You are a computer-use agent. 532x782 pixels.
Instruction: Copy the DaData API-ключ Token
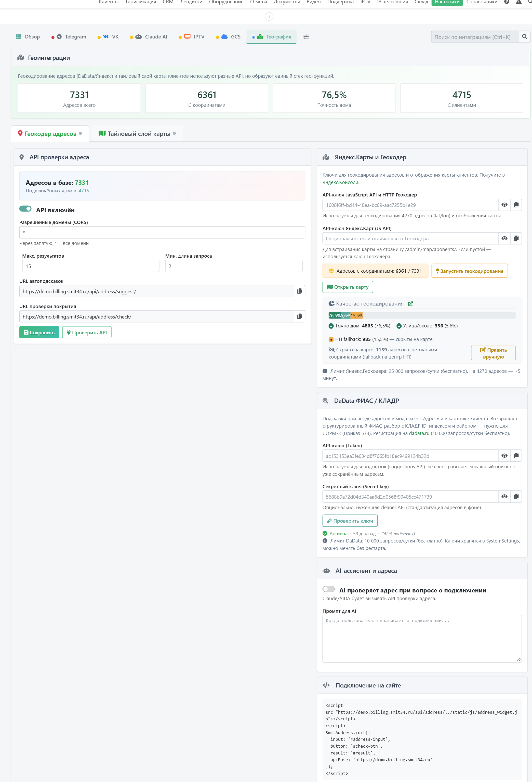click(516, 456)
